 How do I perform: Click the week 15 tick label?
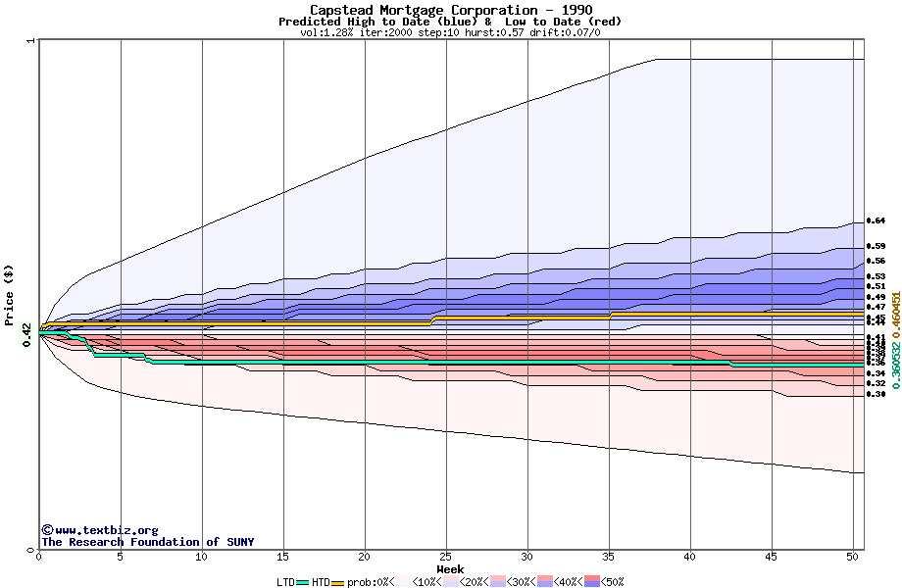click(x=283, y=557)
